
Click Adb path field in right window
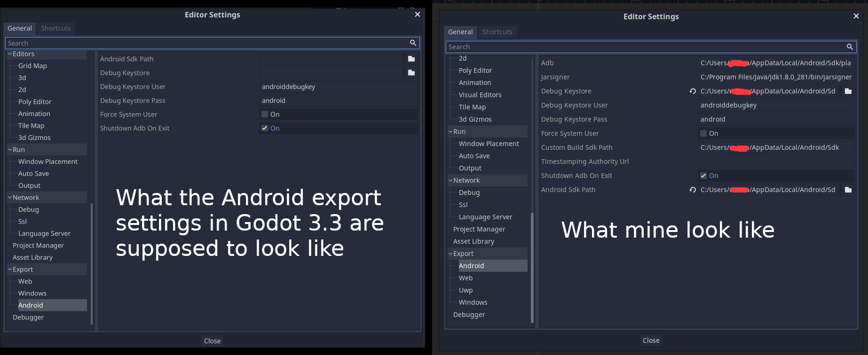776,63
